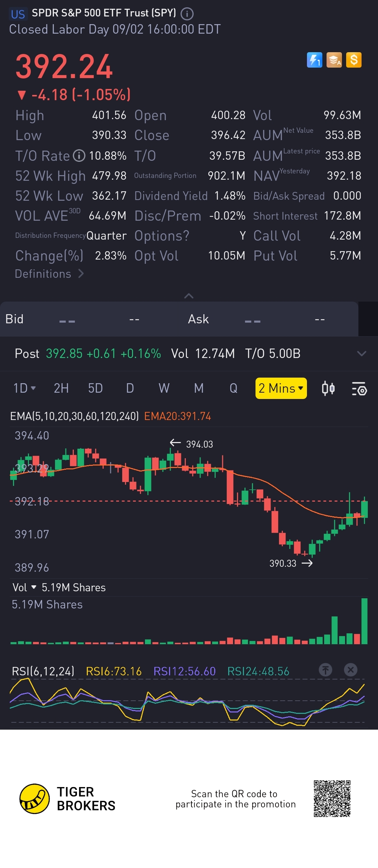Tap the info icon beside SPY title
378x868 pixels.
click(x=187, y=14)
